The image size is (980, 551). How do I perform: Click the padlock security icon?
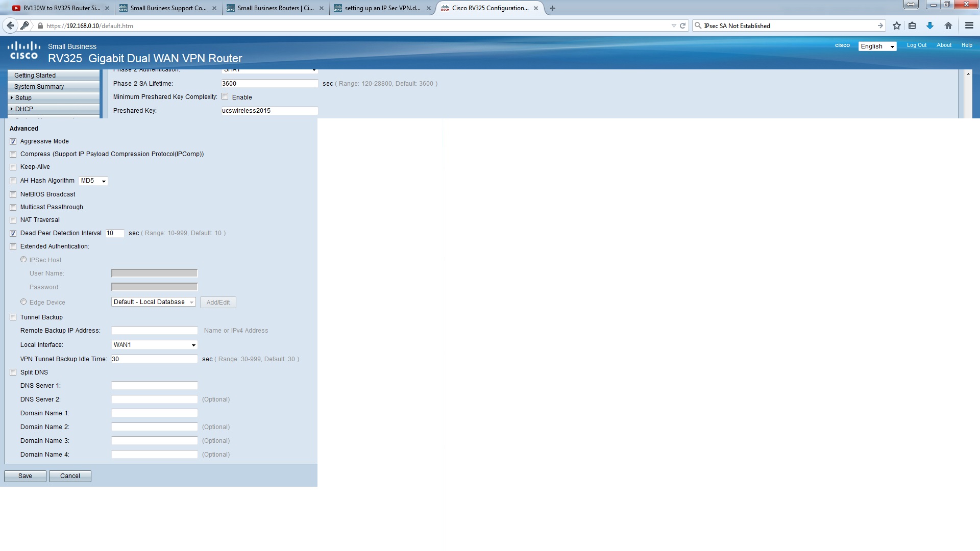tap(40, 26)
